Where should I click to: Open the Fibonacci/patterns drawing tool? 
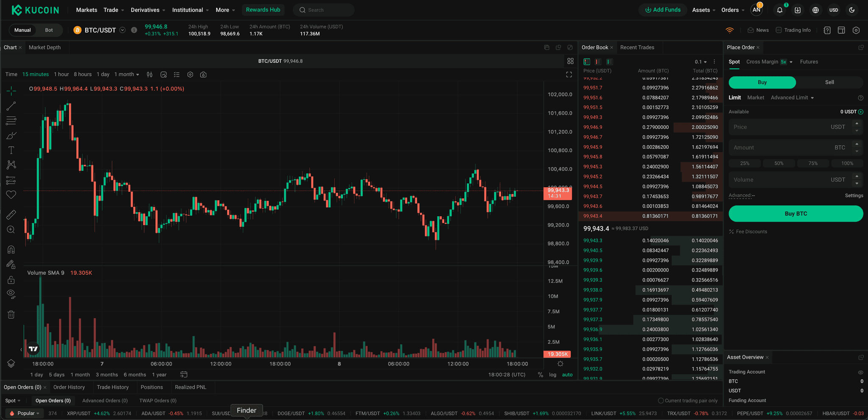11,121
